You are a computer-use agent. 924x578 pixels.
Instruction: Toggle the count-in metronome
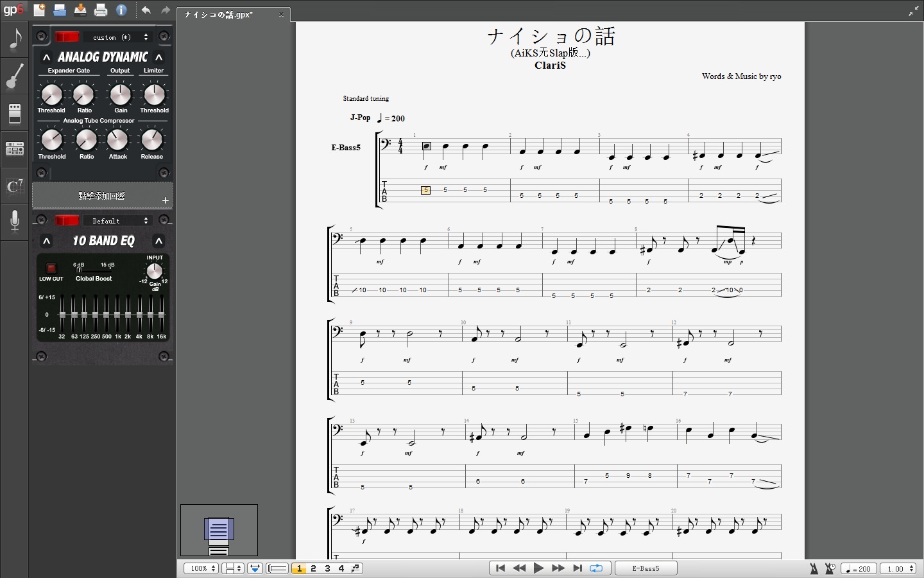(x=830, y=568)
